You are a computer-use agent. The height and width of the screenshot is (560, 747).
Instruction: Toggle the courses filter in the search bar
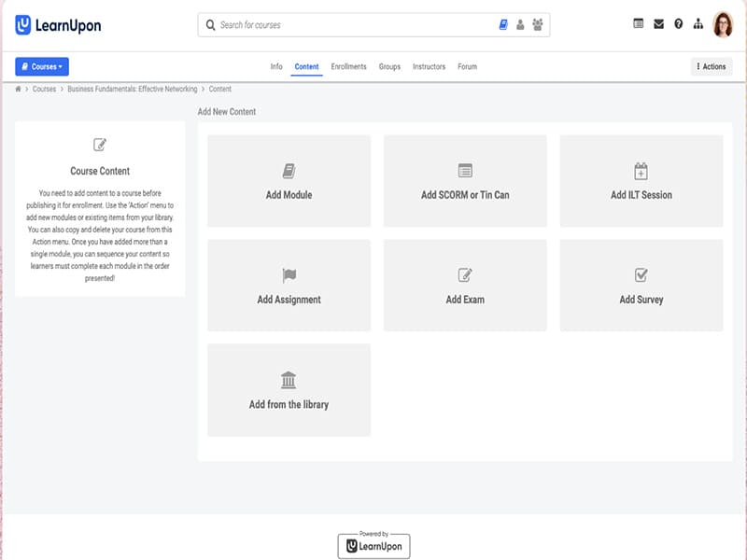point(502,24)
